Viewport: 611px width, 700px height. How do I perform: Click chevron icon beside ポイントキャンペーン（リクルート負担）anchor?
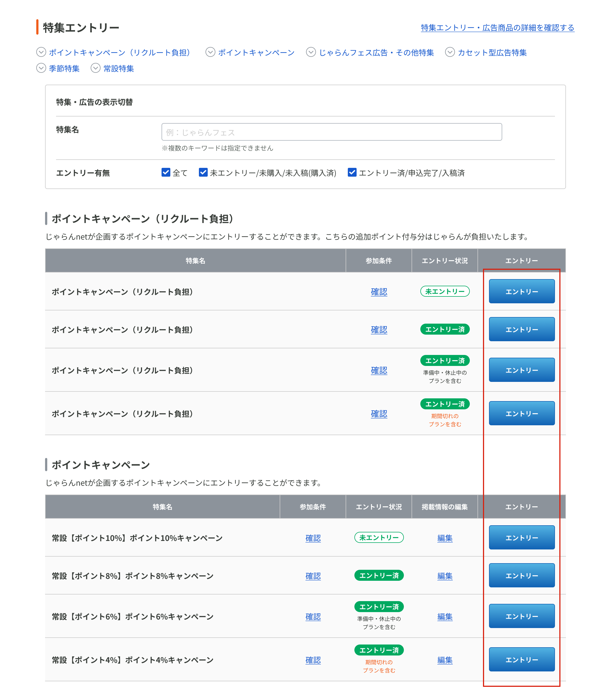pos(41,52)
